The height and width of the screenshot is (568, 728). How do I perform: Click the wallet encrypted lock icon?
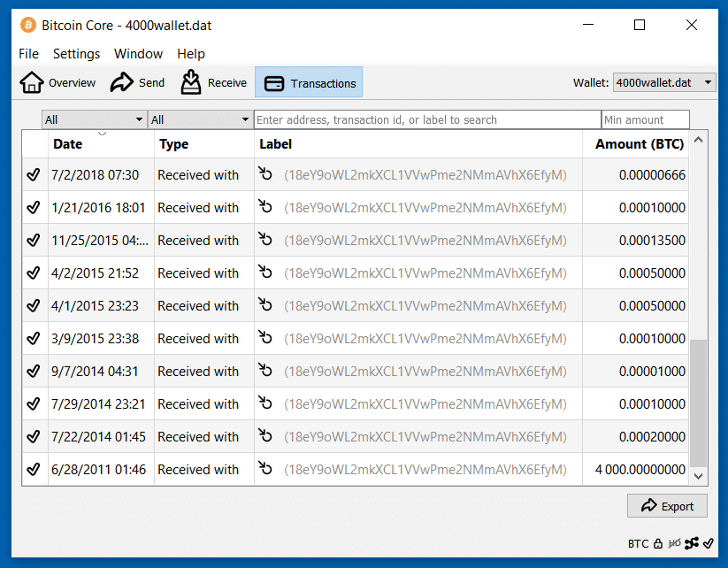(x=658, y=543)
